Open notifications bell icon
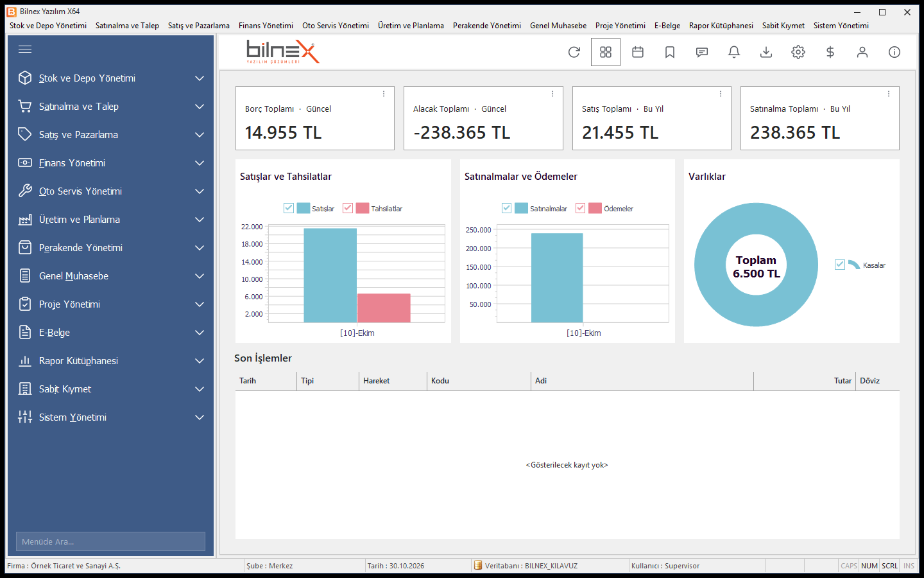The image size is (924, 578). [x=734, y=52]
